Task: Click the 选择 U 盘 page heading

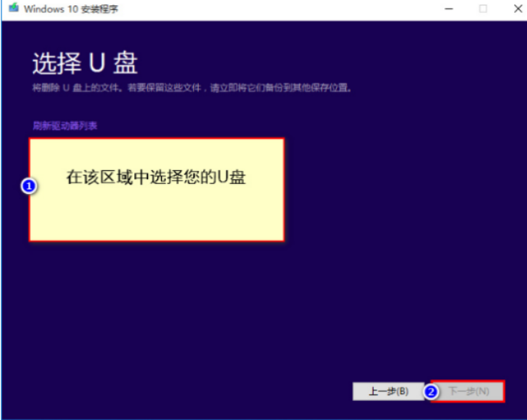Action: point(84,63)
